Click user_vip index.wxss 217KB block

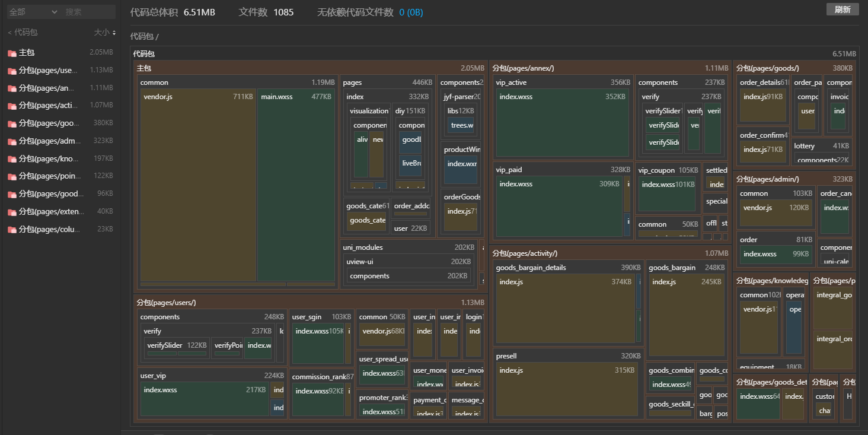206,399
